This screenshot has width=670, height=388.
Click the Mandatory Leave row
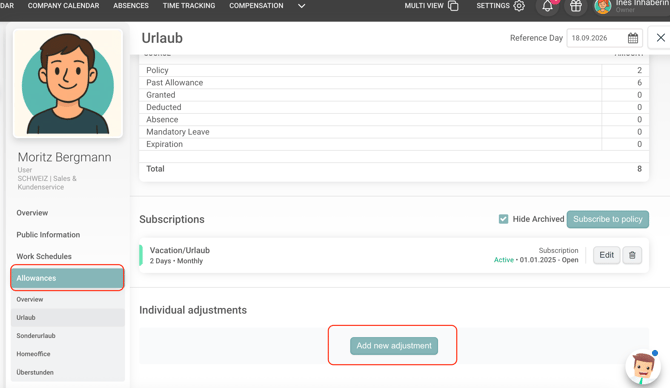pos(394,132)
